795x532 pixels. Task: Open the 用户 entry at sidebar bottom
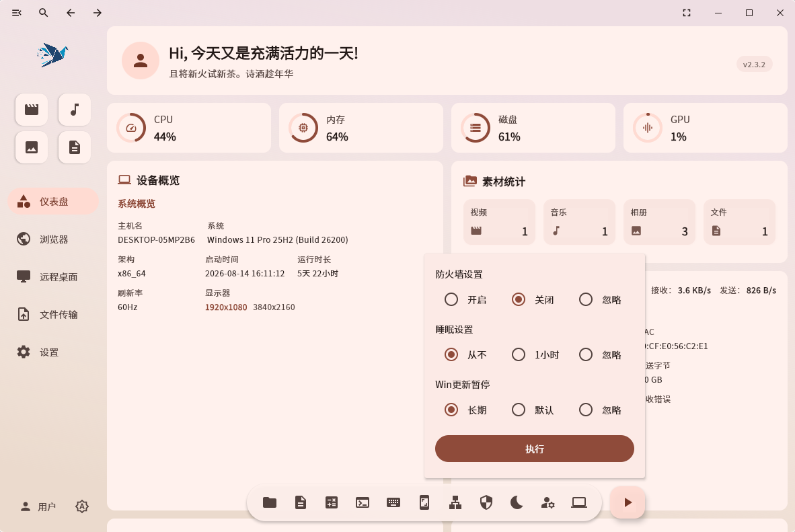point(38,506)
